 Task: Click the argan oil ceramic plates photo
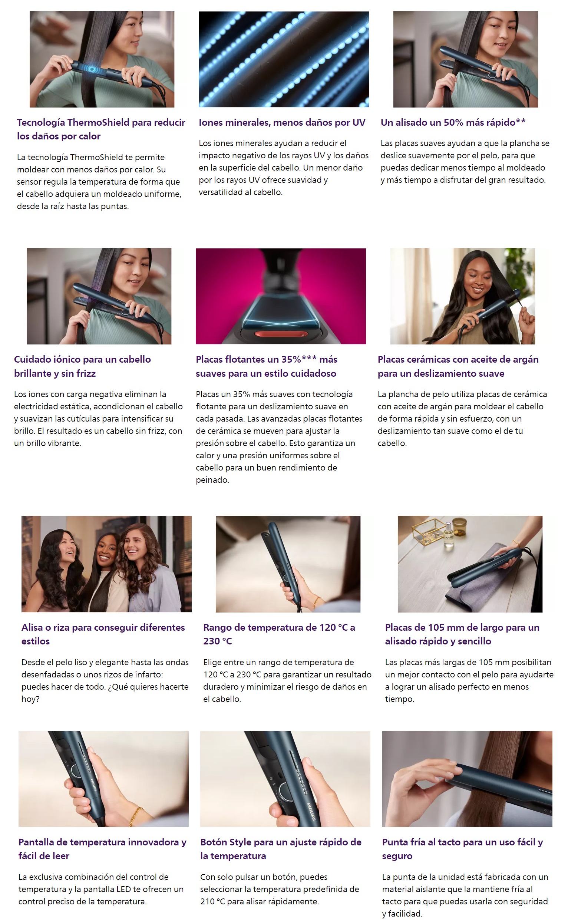462,296
